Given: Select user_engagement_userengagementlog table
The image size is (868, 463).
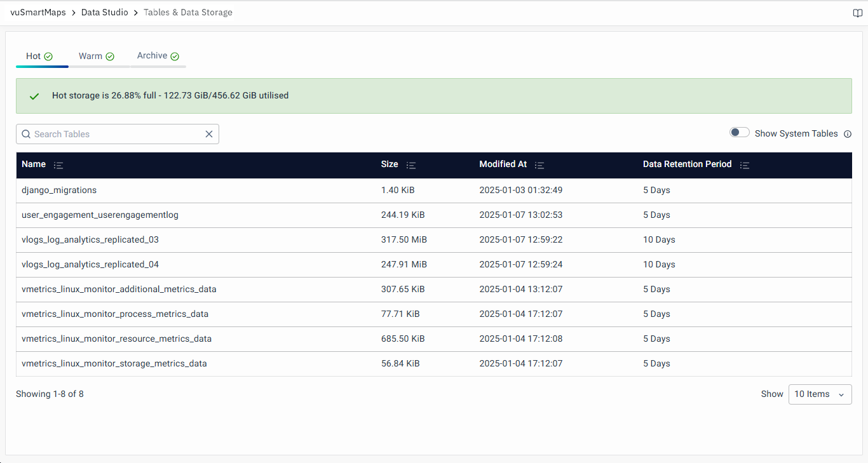Looking at the screenshot, I should [x=100, y=215].
